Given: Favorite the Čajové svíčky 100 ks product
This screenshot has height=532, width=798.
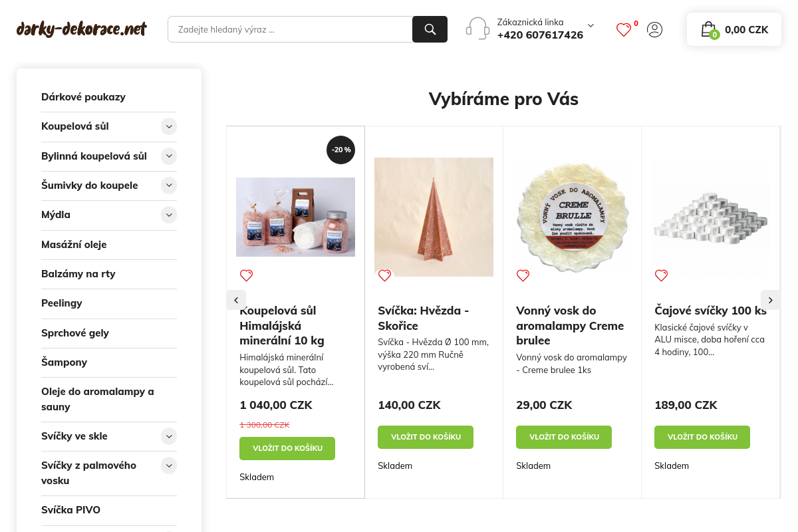Looking at the screenshot, I should [x=661, y=275].
